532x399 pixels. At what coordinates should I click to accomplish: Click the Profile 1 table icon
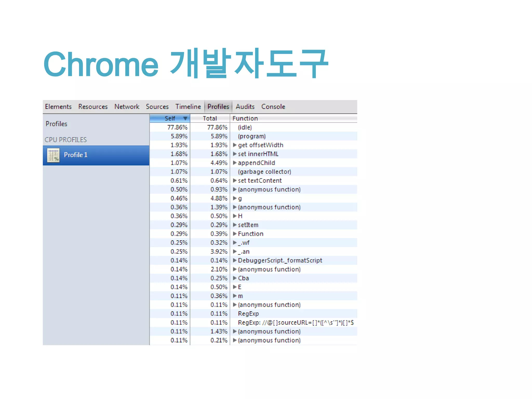pyautogui.click(x=54, y=155)
